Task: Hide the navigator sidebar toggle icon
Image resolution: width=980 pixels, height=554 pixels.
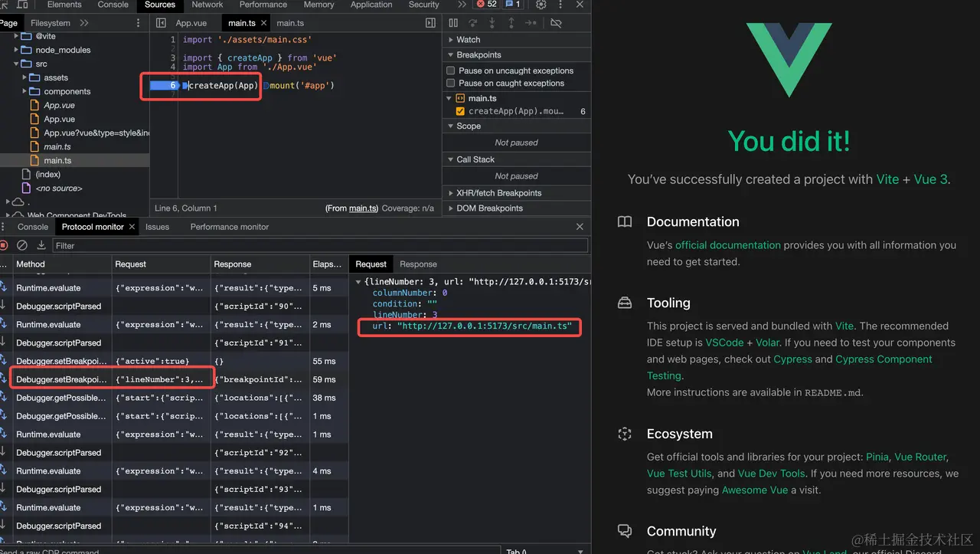Action: [161, 24]
